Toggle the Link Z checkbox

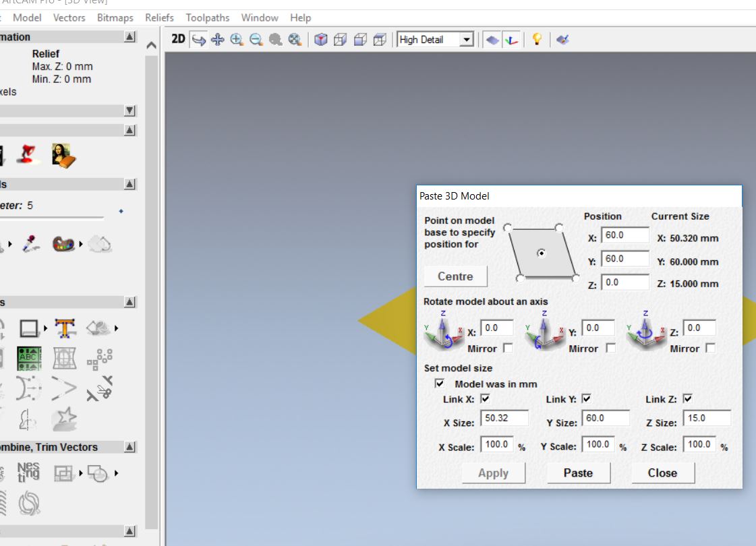point(687,398)
